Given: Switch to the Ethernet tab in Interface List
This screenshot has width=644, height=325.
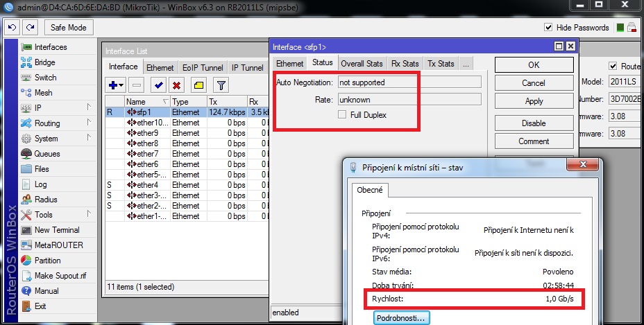Looking at the screenshot, I should click(160, 68).
